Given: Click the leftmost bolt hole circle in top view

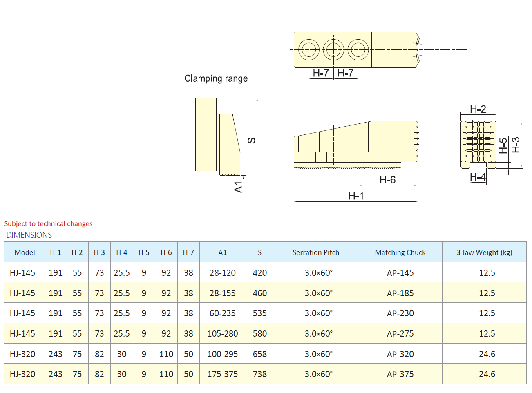Looking at the screenshot, I should 309,50.
